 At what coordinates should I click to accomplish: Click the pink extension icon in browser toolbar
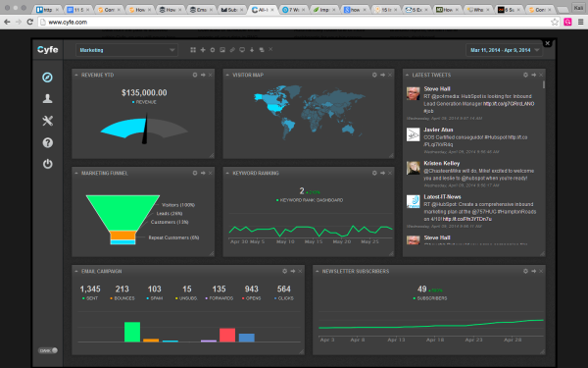(567, 23)
